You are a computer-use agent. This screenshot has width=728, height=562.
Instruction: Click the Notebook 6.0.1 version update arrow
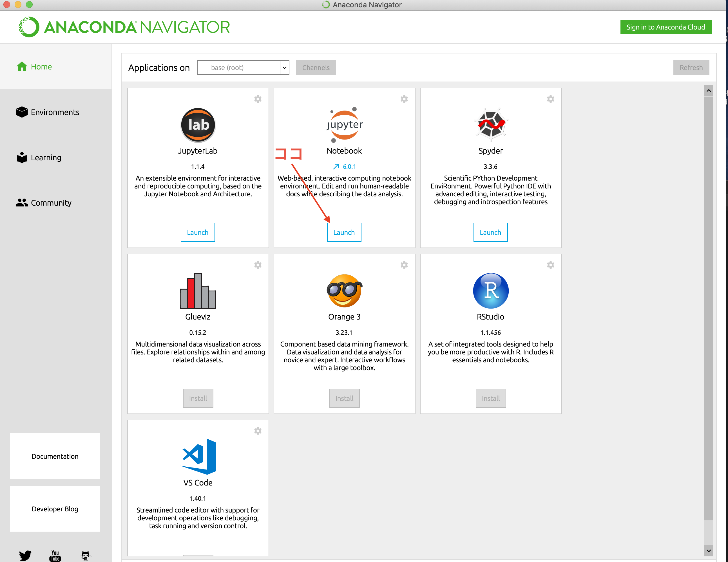coord(336,167)
